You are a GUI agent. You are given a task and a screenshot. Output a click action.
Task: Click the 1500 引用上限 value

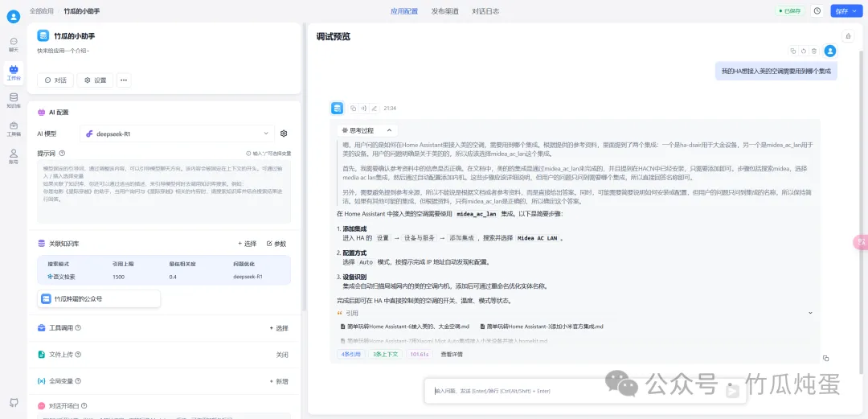[x=118, y=277]
